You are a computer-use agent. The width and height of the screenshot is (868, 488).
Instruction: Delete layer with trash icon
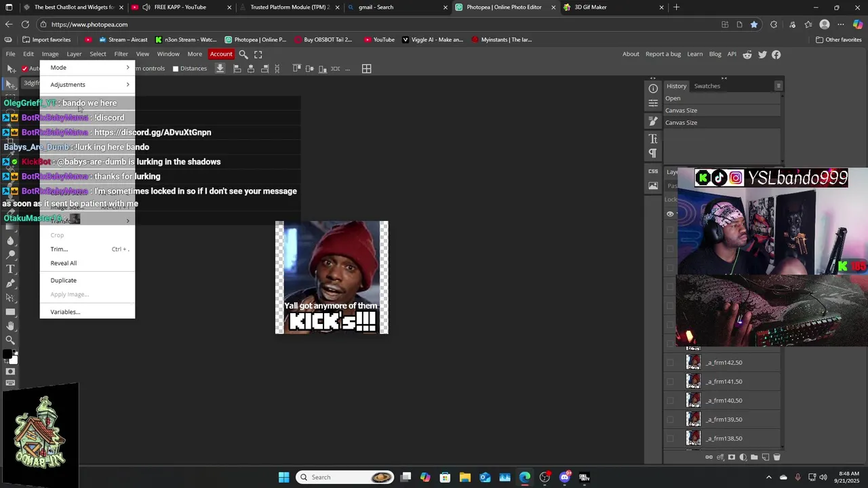(777, 457)
